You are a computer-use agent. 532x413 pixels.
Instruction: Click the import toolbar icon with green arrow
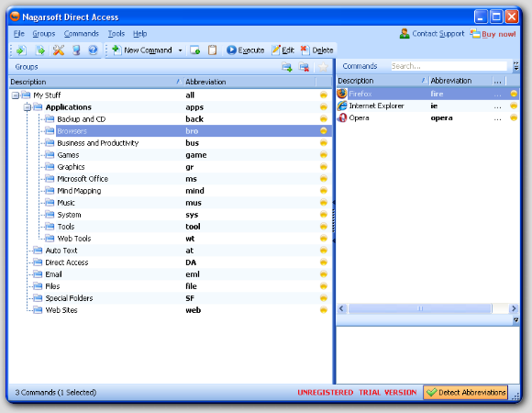pyautogui.click(x=21, y=50)
